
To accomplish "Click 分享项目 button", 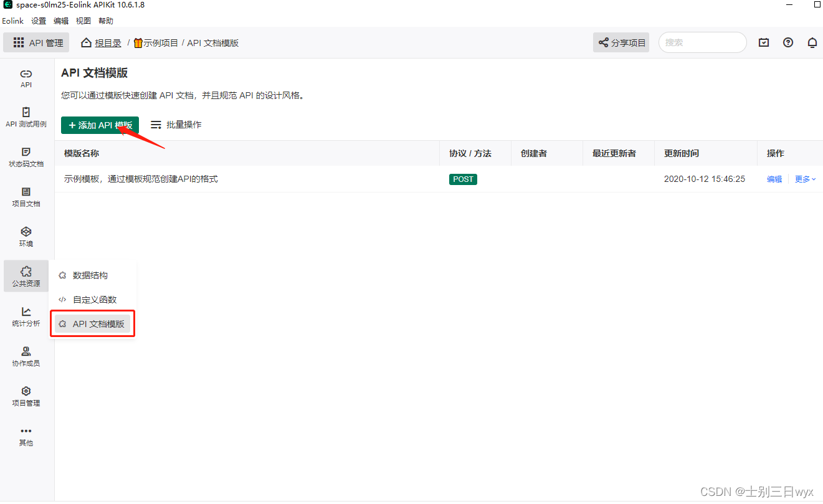I will coord(621,43).
